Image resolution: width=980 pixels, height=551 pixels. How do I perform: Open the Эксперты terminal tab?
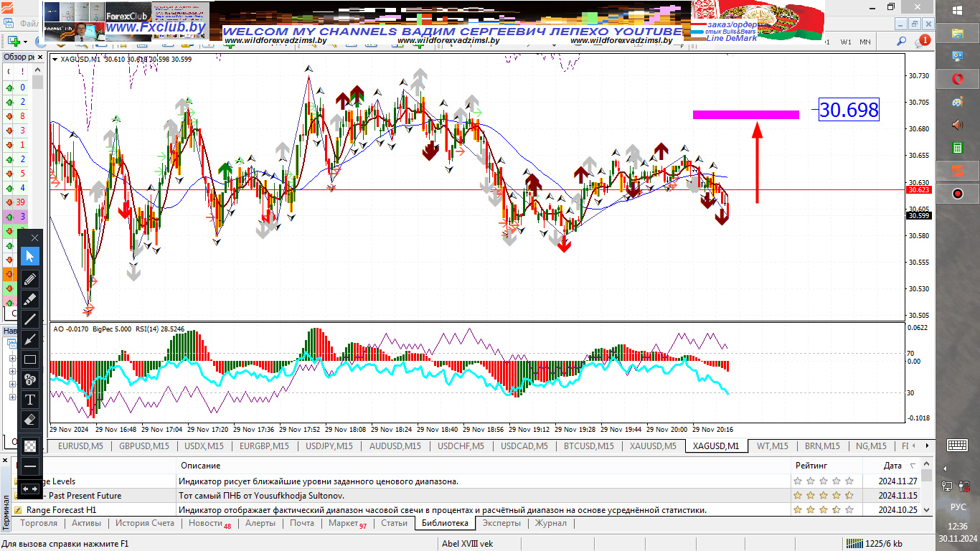501,523
